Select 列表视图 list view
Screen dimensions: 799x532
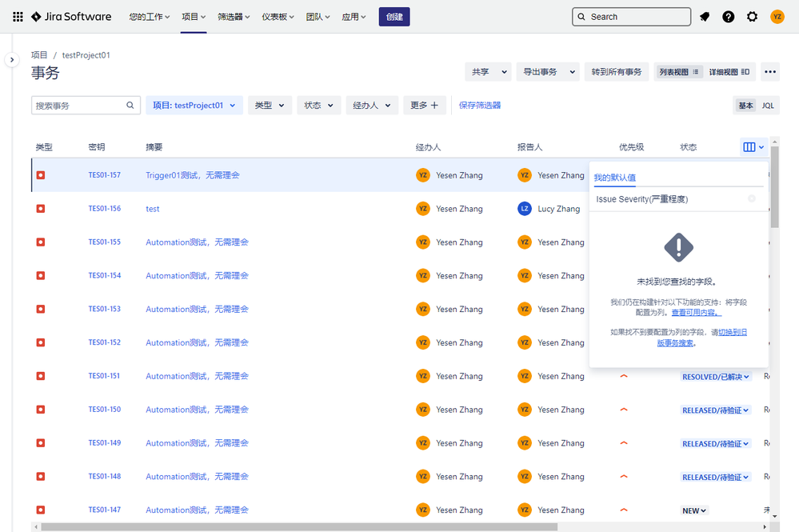(678, 72)
